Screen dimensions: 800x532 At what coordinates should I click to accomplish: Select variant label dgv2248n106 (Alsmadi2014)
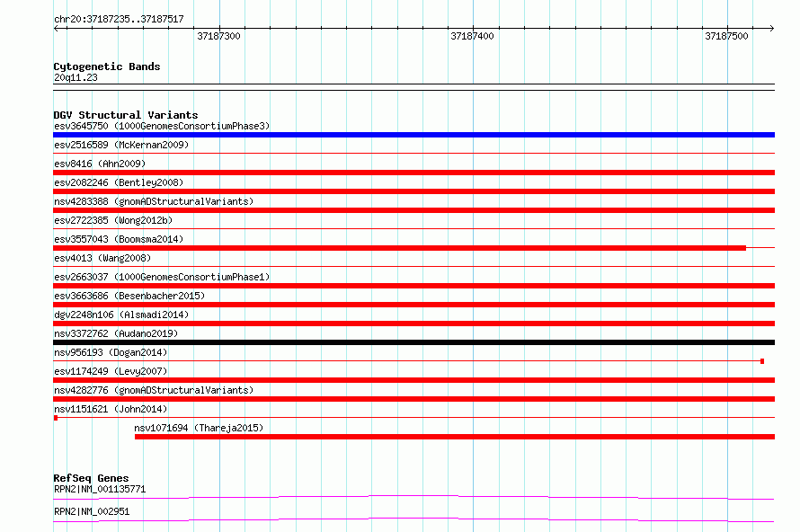121,315
